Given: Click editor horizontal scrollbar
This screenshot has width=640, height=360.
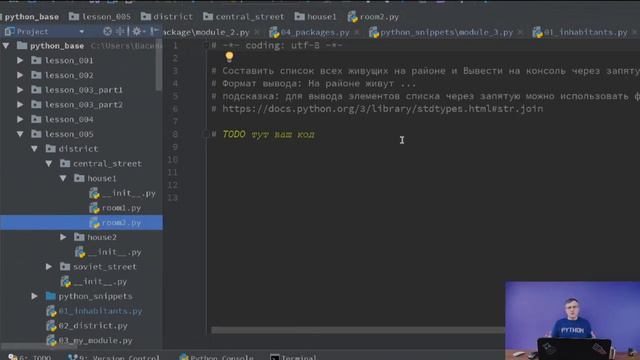Looking at the screenshot, I should click(358, 330).
